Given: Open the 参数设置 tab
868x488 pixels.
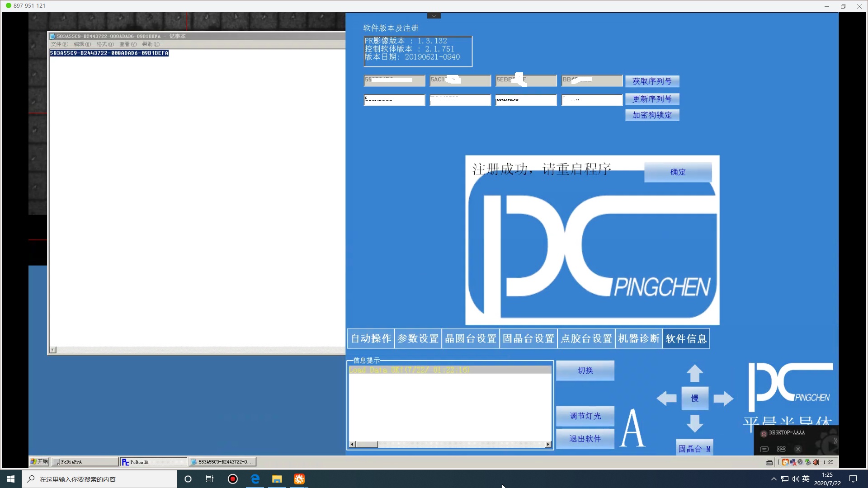Looking at the screenshot, I should [418, 338].
